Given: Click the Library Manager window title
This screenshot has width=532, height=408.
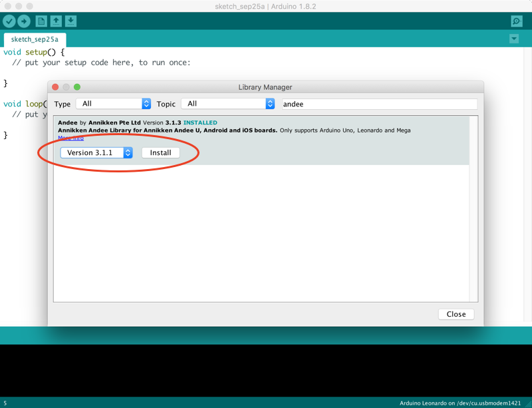Looking at the screenshot, I should pos(265,87).
